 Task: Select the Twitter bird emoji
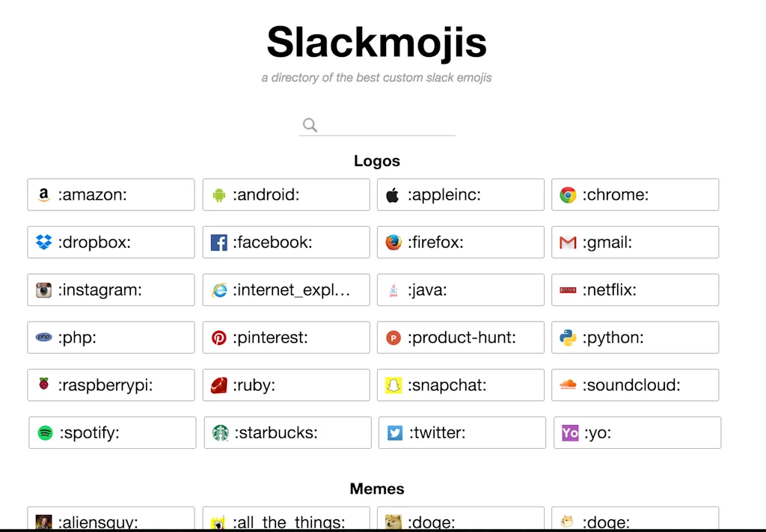[x=394, y=432]
